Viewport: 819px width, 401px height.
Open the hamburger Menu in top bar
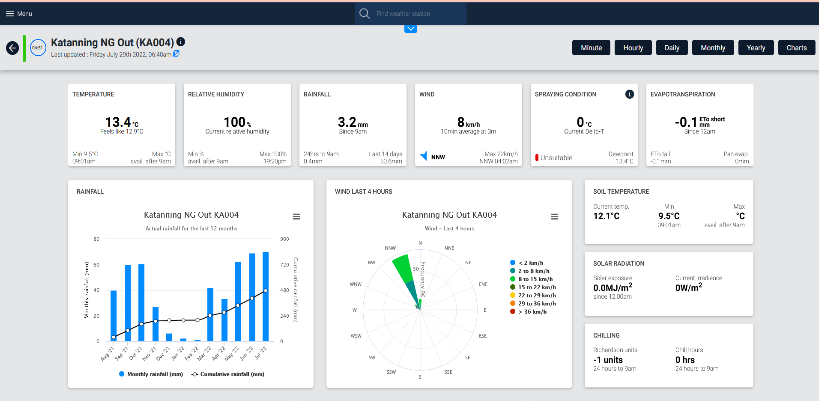coord(22,13)
